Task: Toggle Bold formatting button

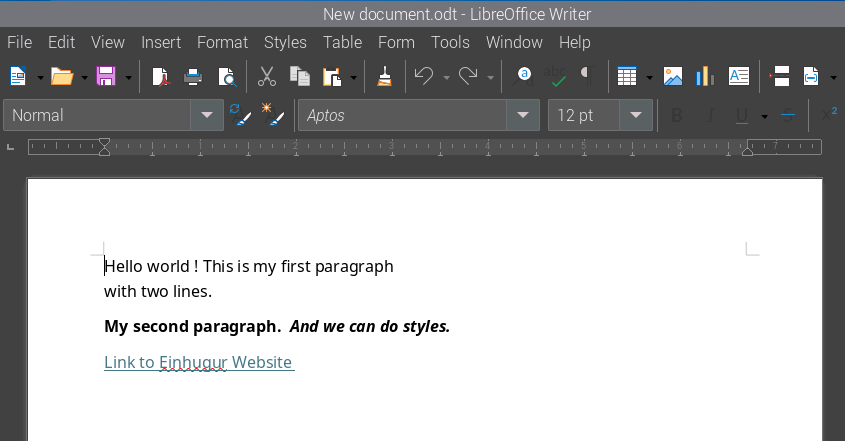Action: [677, 115]
